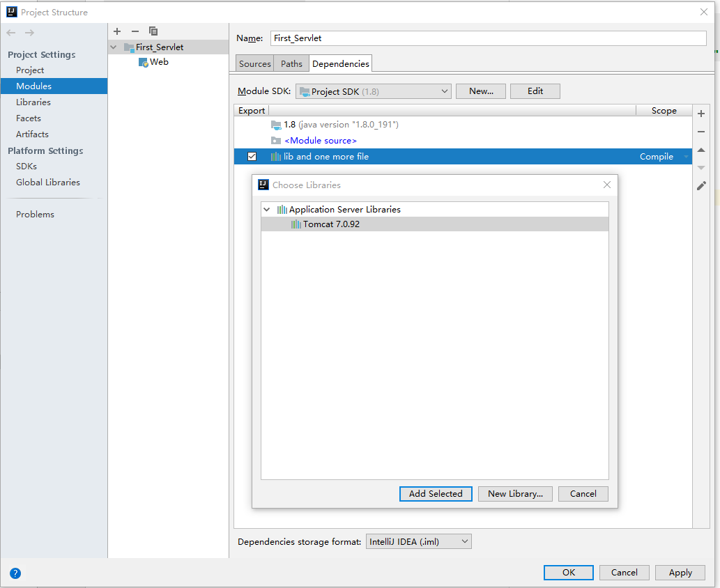This screenshot has width=720, height=588.
Task: Click Add Selected button
Action: (436, 494)
